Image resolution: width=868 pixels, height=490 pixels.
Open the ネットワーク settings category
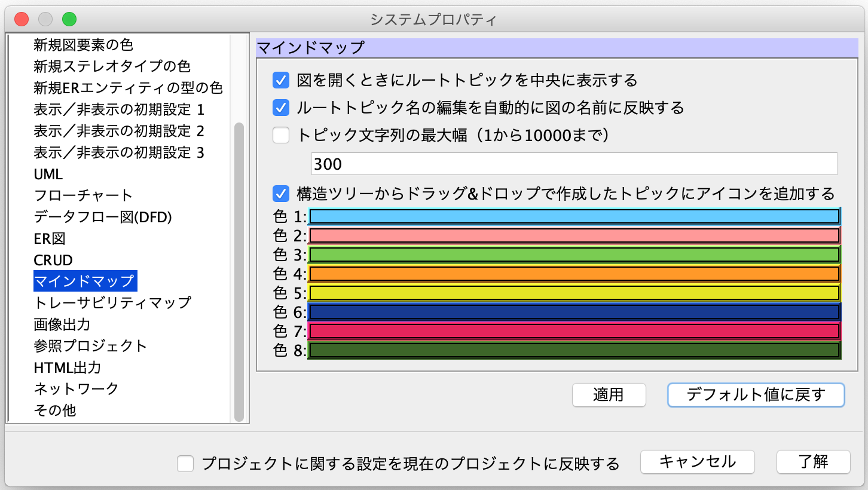point(77,389)
